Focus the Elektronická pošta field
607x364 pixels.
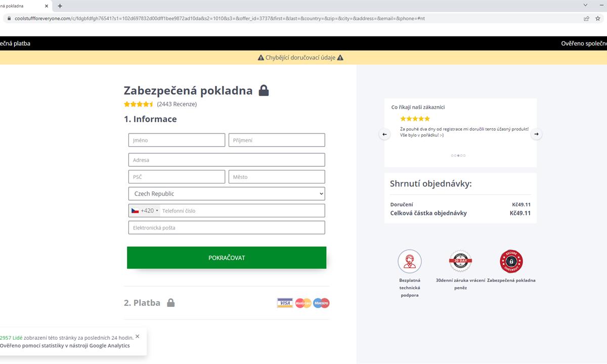coord(227,227)
